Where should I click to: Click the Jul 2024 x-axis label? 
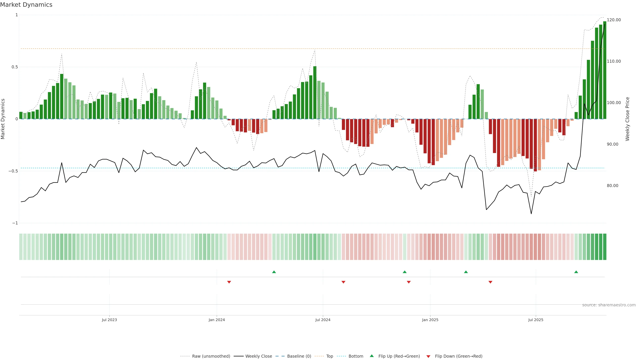click(x=323, y=320)
